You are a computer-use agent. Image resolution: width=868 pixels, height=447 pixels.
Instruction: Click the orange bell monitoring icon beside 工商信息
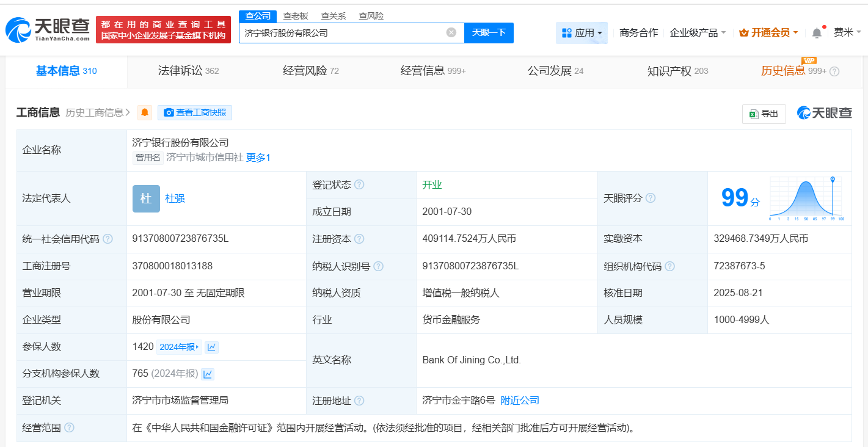[145, 112]
